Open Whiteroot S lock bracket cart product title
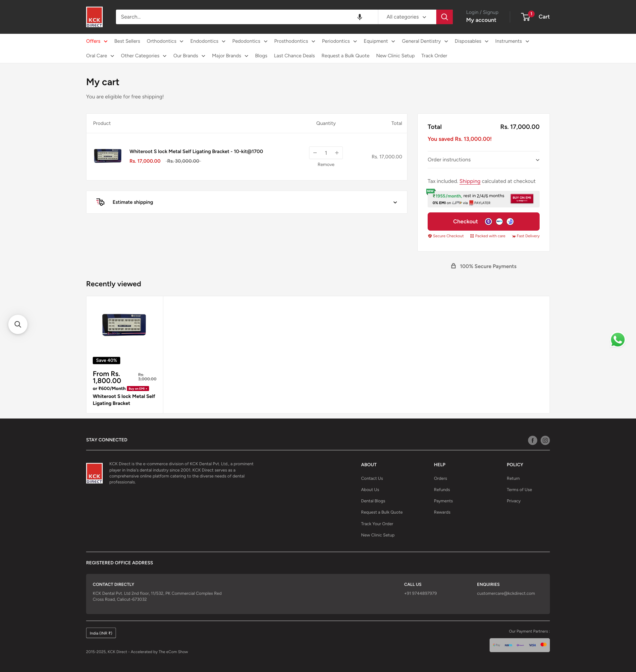The height and width of the screenshot is (672, 636). [x=196, y=151]
